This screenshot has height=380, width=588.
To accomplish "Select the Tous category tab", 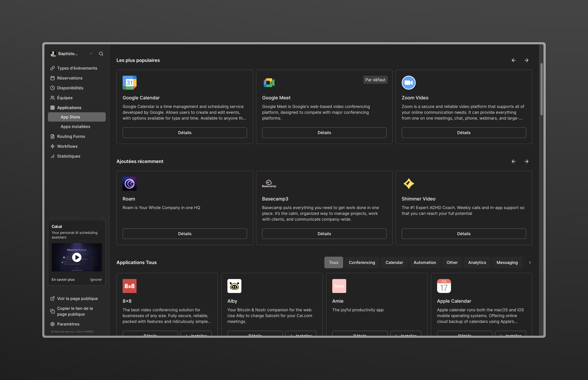I will click(334, 262).
